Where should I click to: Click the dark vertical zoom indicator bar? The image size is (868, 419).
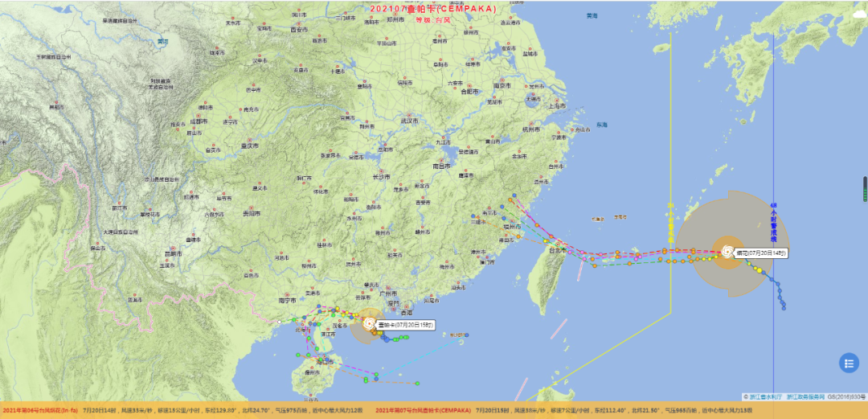tap(866, 189)
